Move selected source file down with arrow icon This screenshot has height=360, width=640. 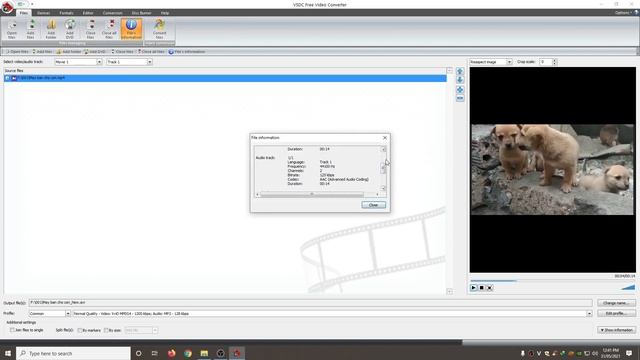(460, 80)
